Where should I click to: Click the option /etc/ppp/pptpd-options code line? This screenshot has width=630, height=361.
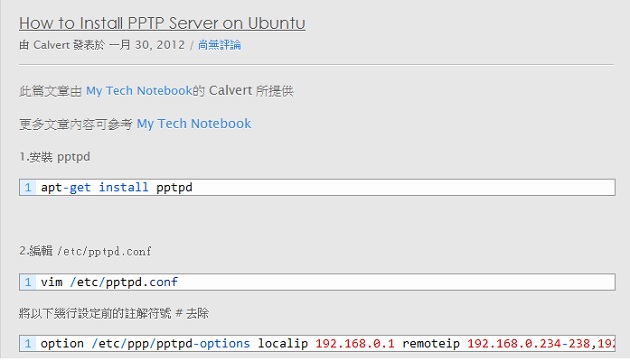(x=317, y=343)
